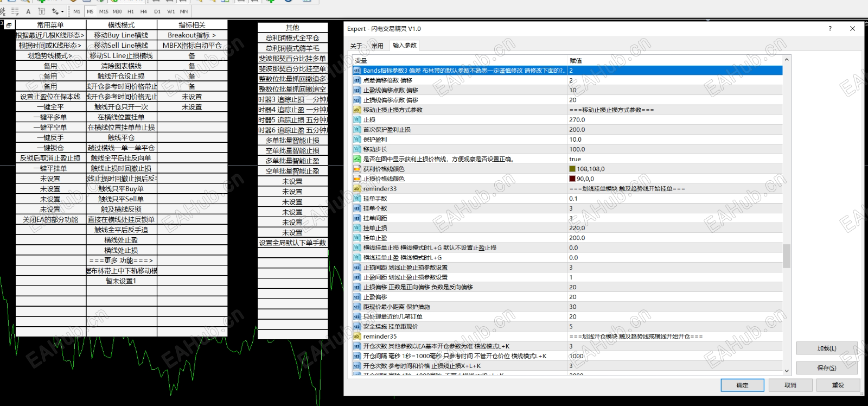The height and width of the screenshot is (406, 868).
Task: Select the MN monthly timeframe
Action: [x=184, y=11]
